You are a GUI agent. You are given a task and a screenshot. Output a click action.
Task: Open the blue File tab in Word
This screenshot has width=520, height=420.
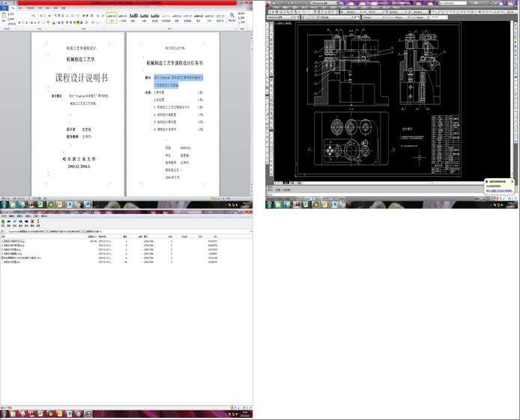[4, 8]
